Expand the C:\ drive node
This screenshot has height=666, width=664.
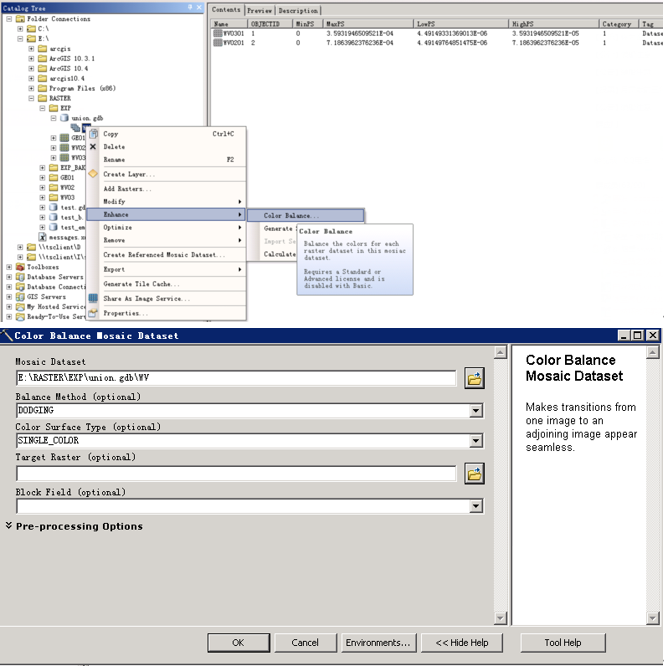(20, 28)
